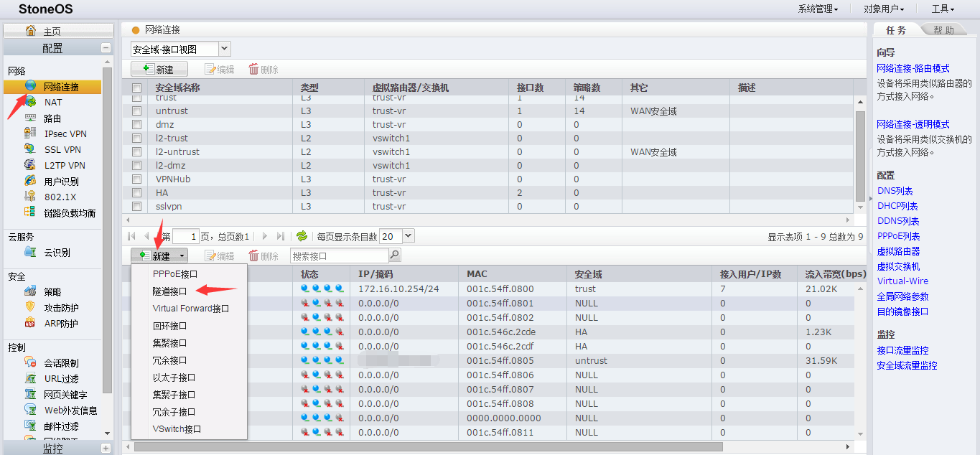Open the 802.1X configuration
Image resolution: width=980 pixels, height=455 pixels.
tap(60, 197)
